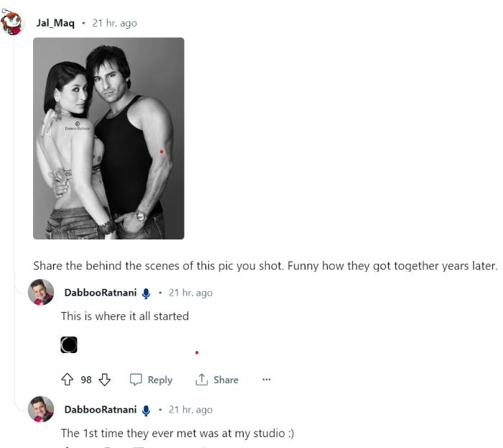Open the black circle image in the comment

[69, 345]
